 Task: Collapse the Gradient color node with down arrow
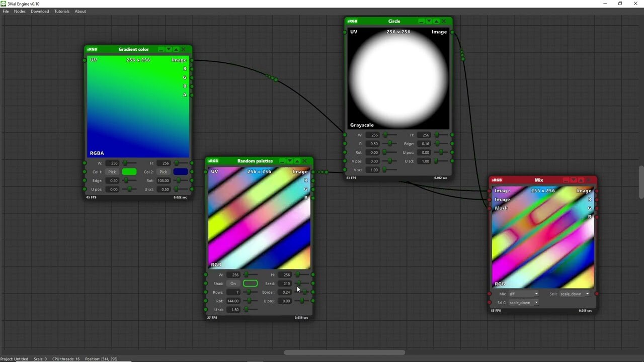169,49
